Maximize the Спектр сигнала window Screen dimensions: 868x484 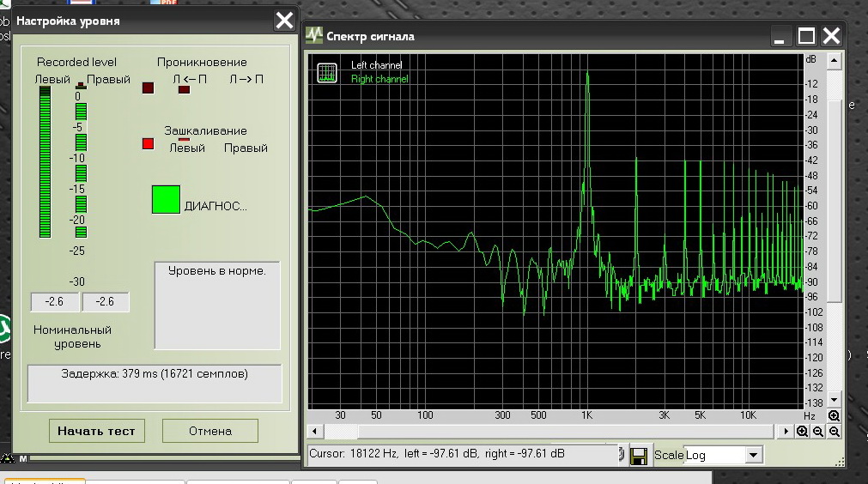(806, 36)
